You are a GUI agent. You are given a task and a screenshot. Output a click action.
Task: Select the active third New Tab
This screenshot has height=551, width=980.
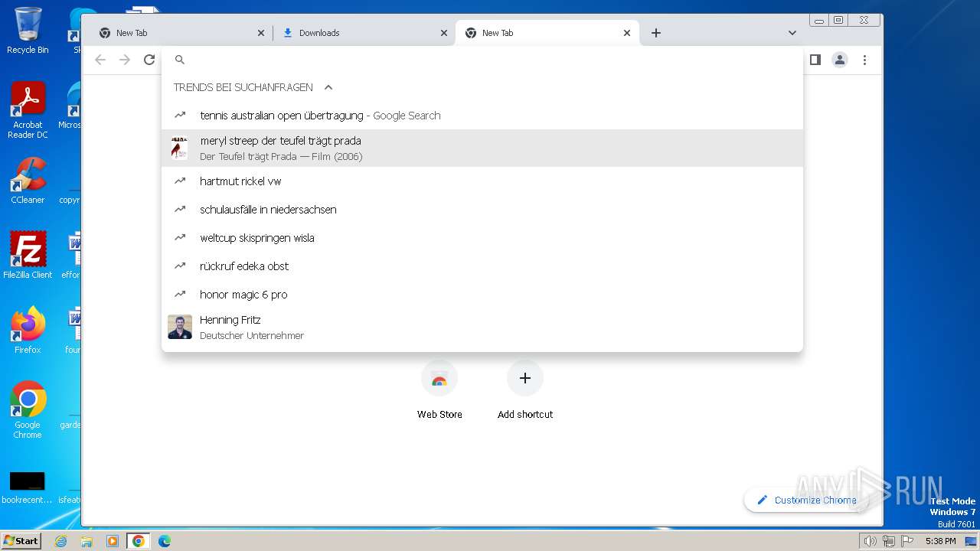[x=547, y=33]
